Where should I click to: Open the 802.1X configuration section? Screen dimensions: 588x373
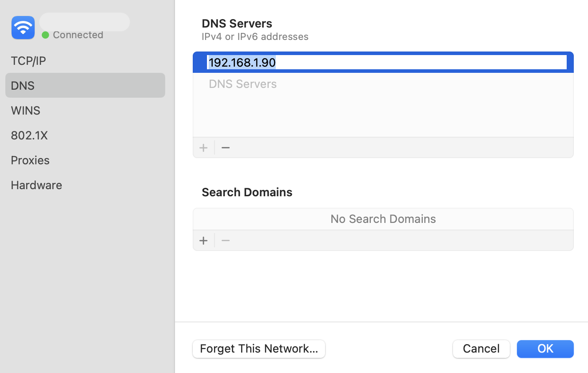[29, 135]
